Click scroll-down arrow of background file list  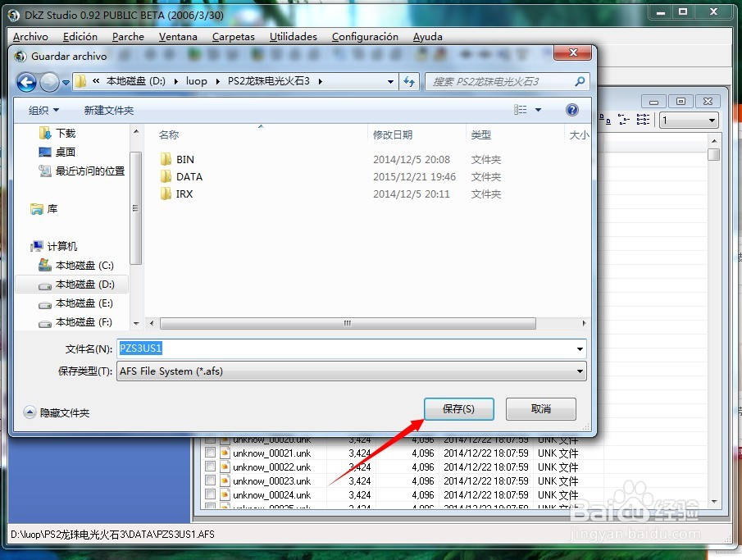714,501
